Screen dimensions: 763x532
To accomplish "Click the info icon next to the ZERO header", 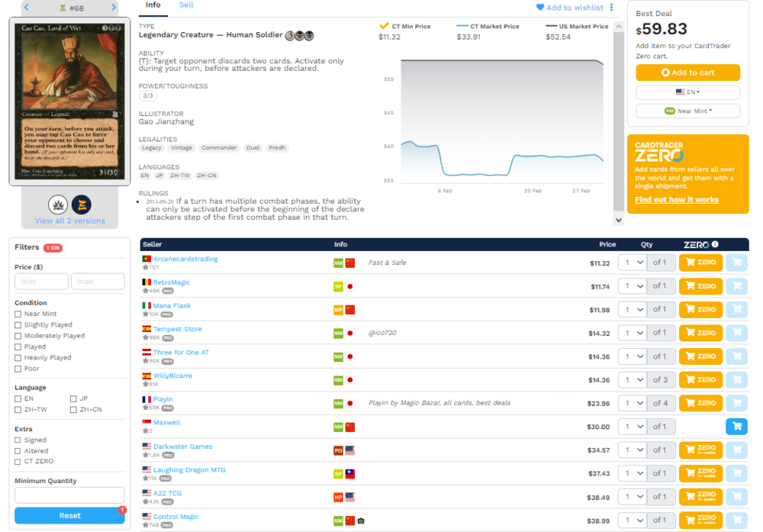I will click(715, 245).
